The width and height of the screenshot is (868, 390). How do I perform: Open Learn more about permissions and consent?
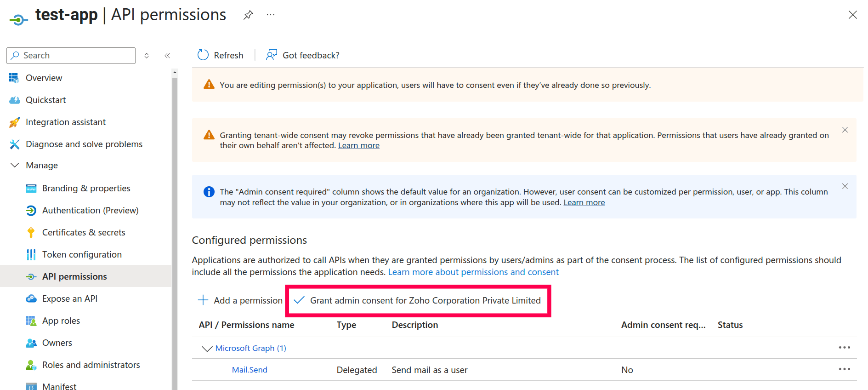473,272
